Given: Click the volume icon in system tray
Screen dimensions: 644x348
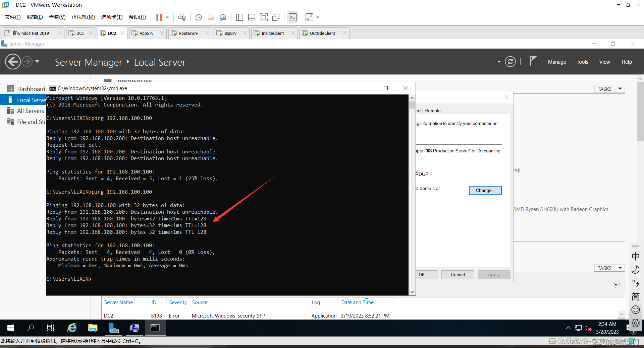Looking at the screenshot, I should [588, 328].
